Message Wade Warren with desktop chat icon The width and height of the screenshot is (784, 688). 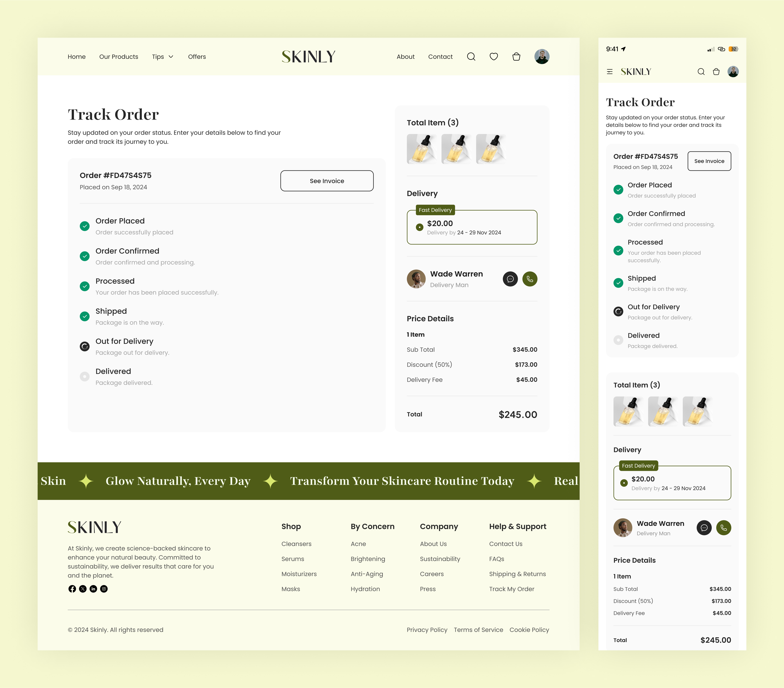[510, 279]
